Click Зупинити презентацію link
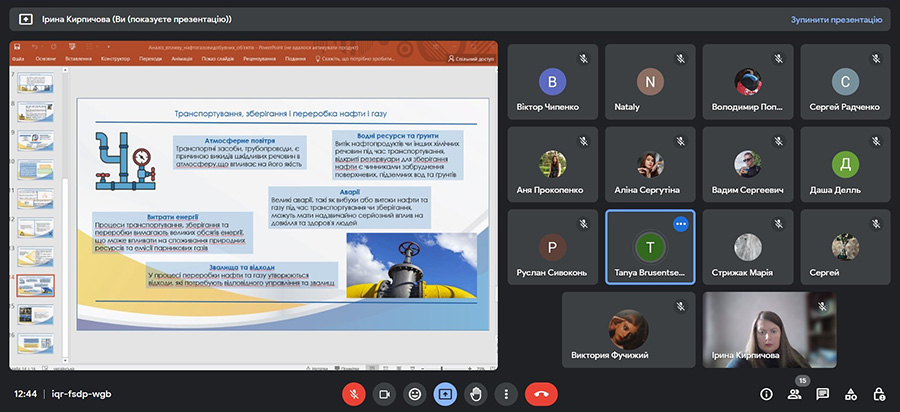This screenshot has width=900, height=412. [x=836, y=19]
